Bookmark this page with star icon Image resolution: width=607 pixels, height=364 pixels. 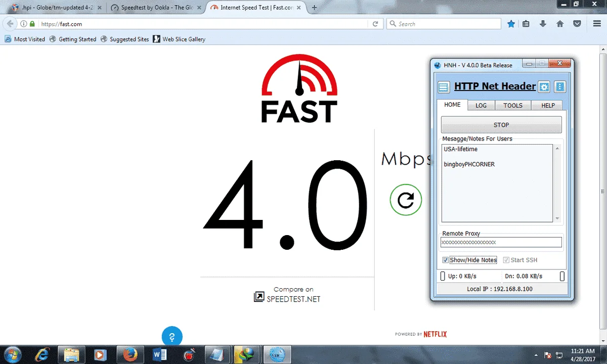tap(511, 24)
